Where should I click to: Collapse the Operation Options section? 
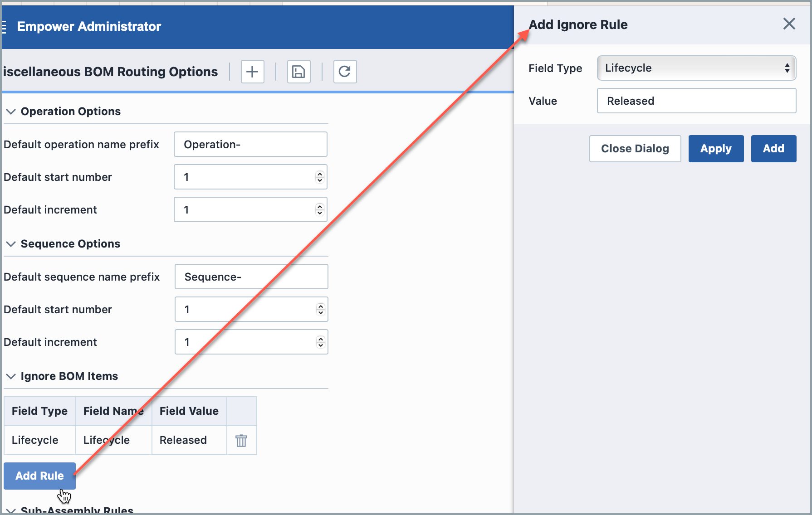[x=10, y=112]
